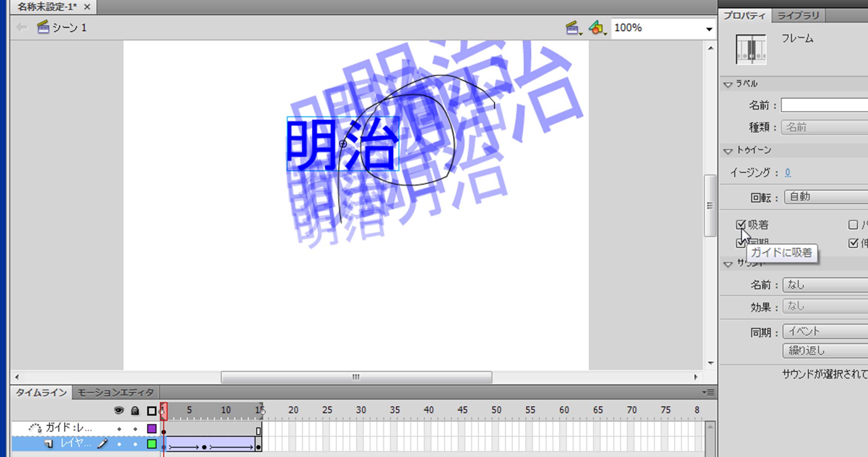Click the Edit Symbols icon
The height and width of the screenshot is (457, 868).
[597, 28]
